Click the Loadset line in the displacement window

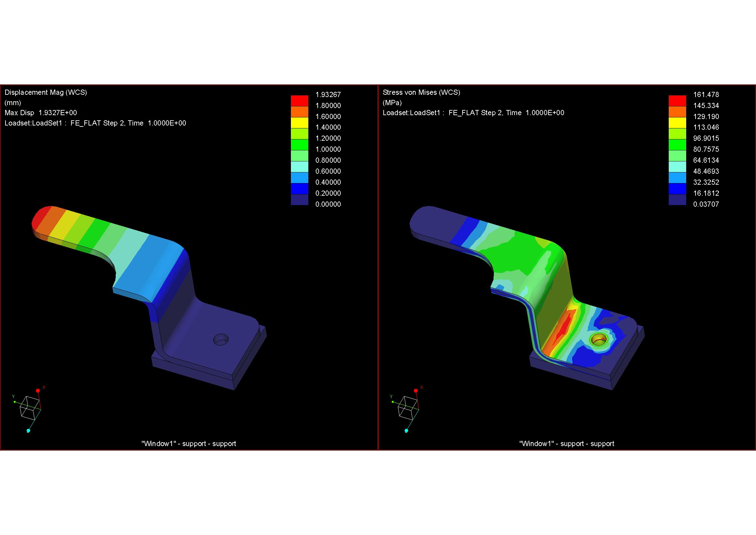(x=95, y=123)
